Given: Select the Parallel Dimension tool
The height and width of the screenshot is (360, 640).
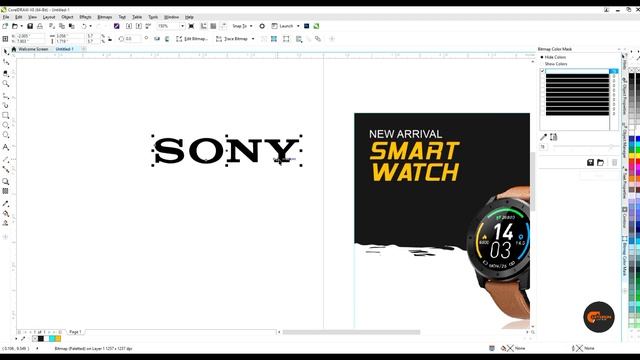Looking at the screenshot, I should tap(6, 159).
